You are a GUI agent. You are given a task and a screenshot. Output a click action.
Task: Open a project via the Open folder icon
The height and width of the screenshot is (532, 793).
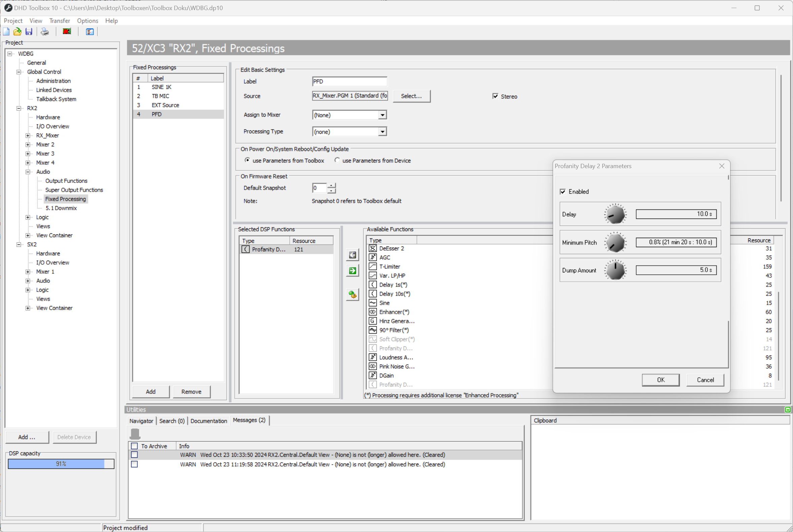coord(17,31)
